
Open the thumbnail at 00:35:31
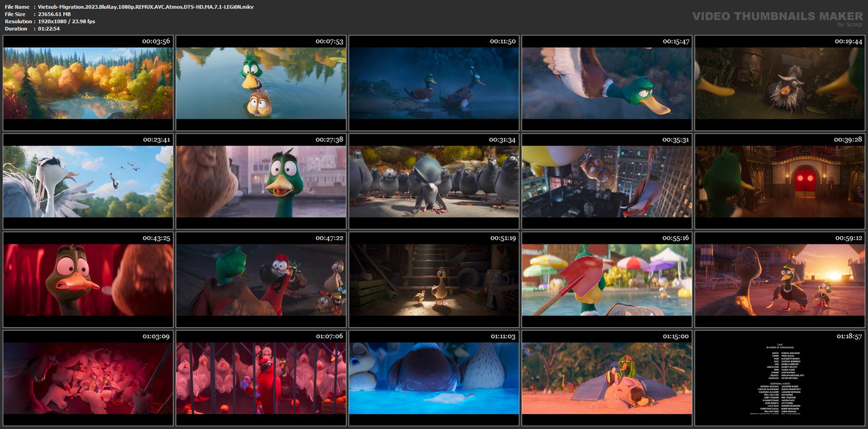[607, 181]
